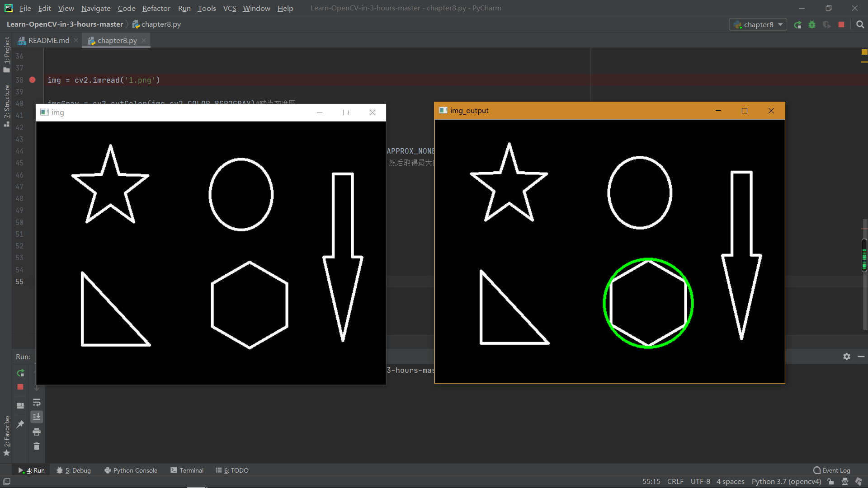The image size is (868, 488).
Task: Clear console with the trash icon
Action: (37, 446)
